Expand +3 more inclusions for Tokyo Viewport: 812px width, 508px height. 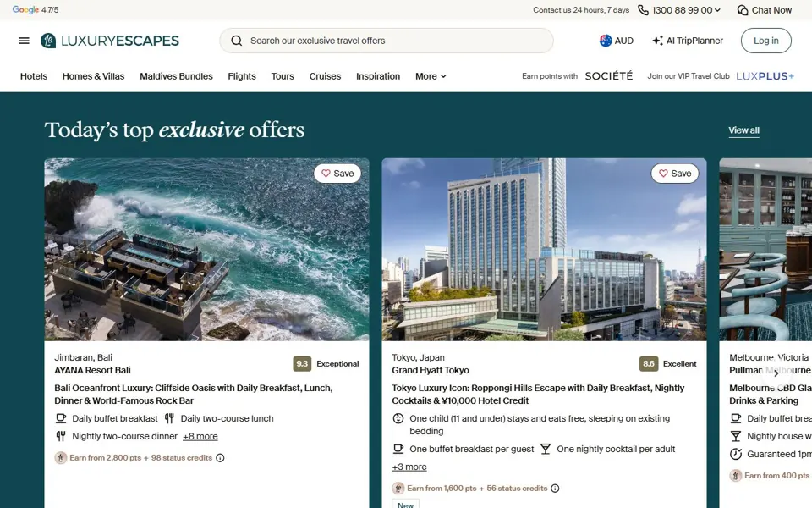pos(409,467)
